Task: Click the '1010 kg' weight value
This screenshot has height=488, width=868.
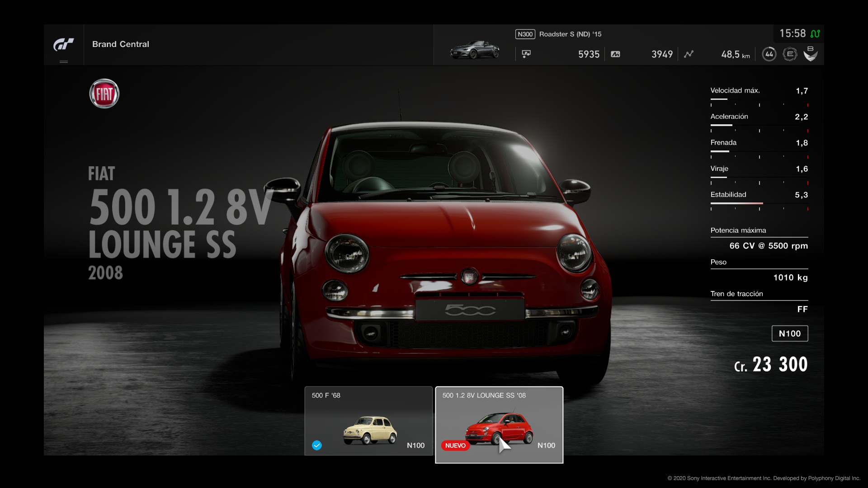Action: point(790,277)
